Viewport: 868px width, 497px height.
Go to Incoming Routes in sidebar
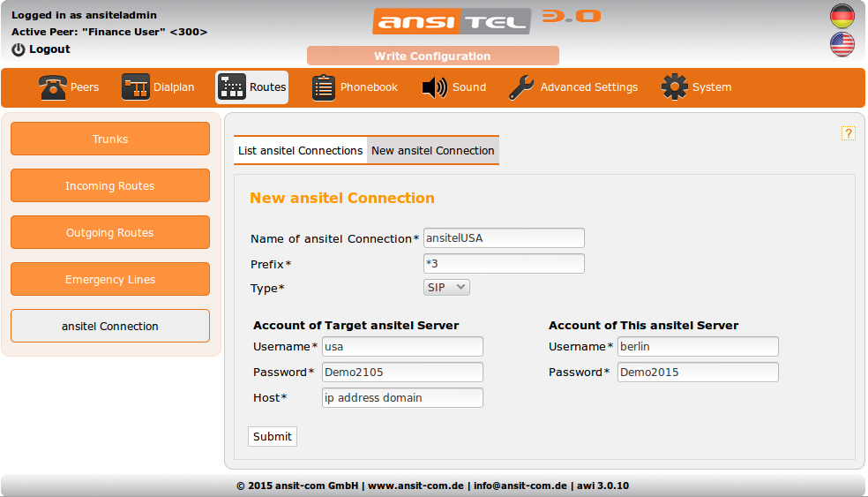(x=110, y=185)
